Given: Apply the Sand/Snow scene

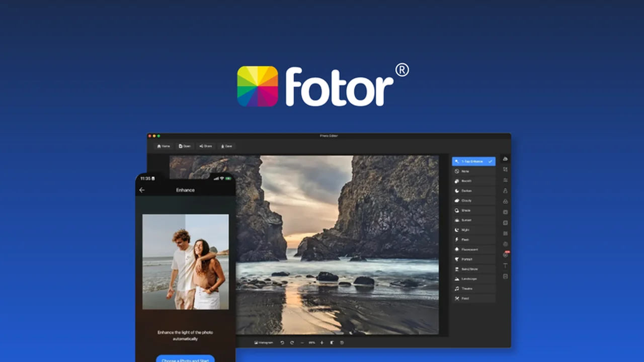Looking at the screenshot, I should (473, 269).
